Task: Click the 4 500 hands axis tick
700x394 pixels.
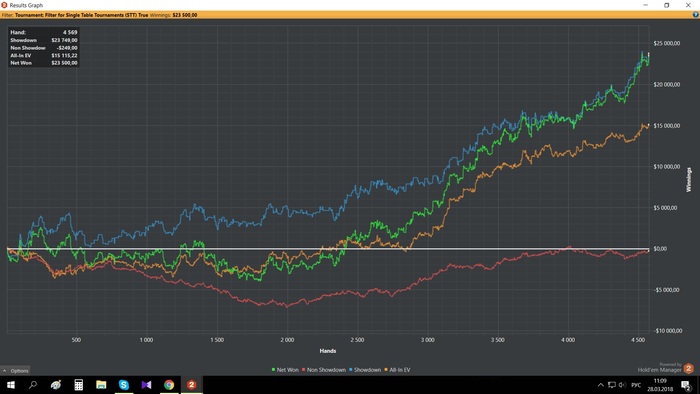Action: (x=638, y=340)
